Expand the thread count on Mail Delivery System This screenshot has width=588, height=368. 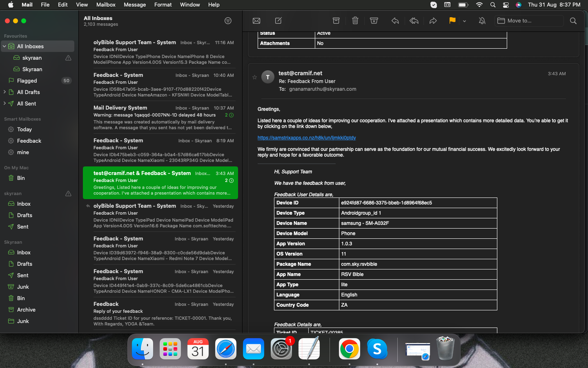click(229, 115)
